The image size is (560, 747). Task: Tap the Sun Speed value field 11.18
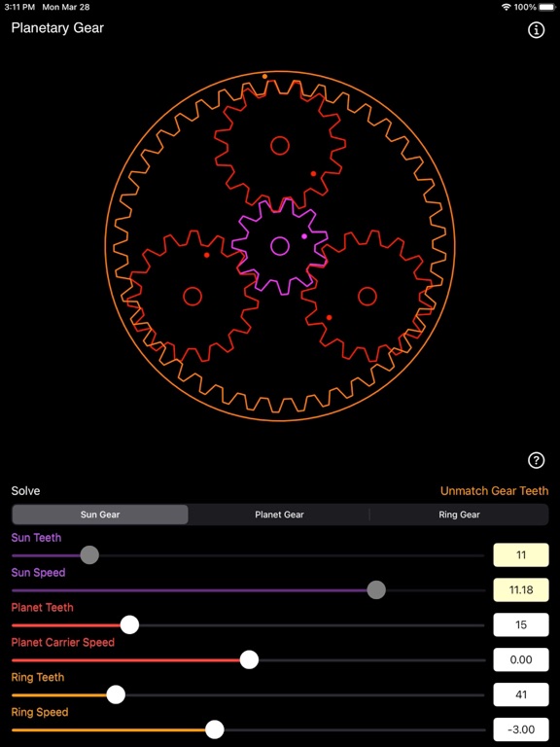521,589
